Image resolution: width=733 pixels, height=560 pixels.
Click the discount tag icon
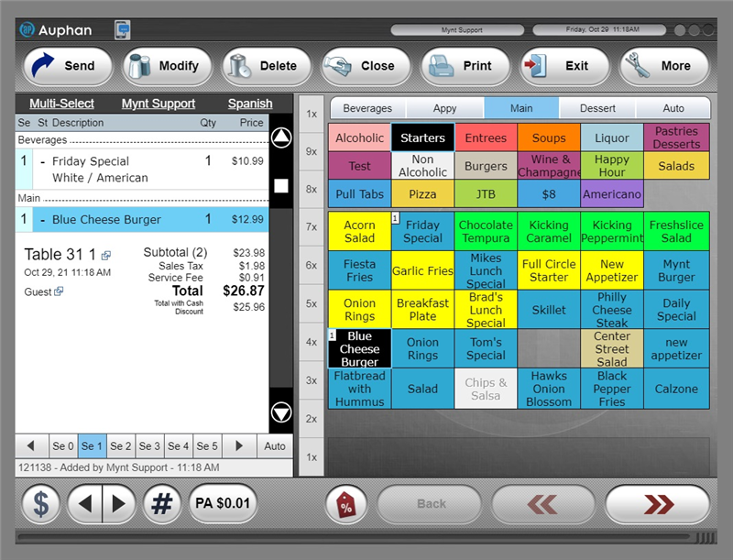[x=346, y=503]
